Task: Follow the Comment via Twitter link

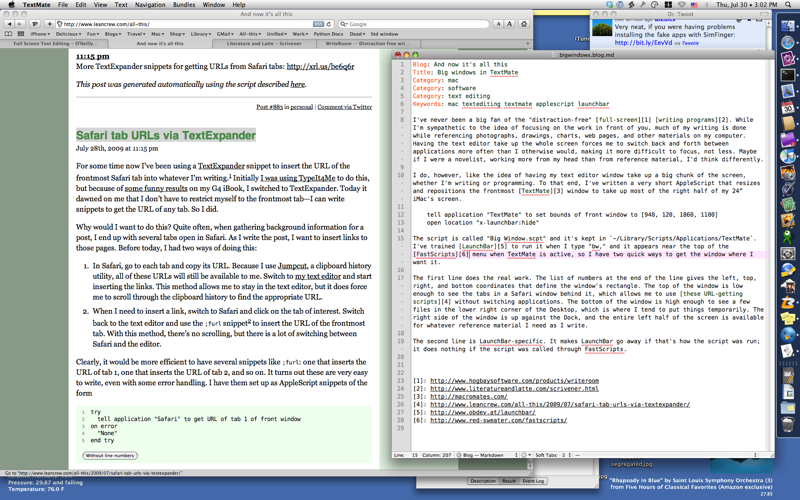Action: [x=344, y=107]
